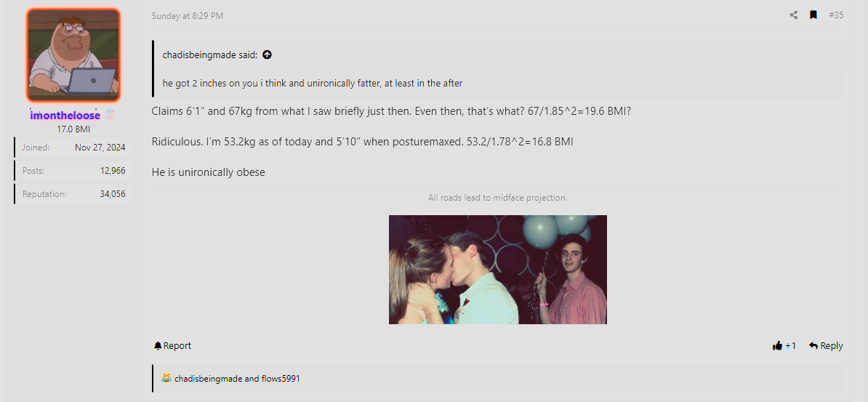Click the chadisbeingmade said quote header
Viewport: 868px width, 402px height.
pyautogui.click(x=210, y=55)
